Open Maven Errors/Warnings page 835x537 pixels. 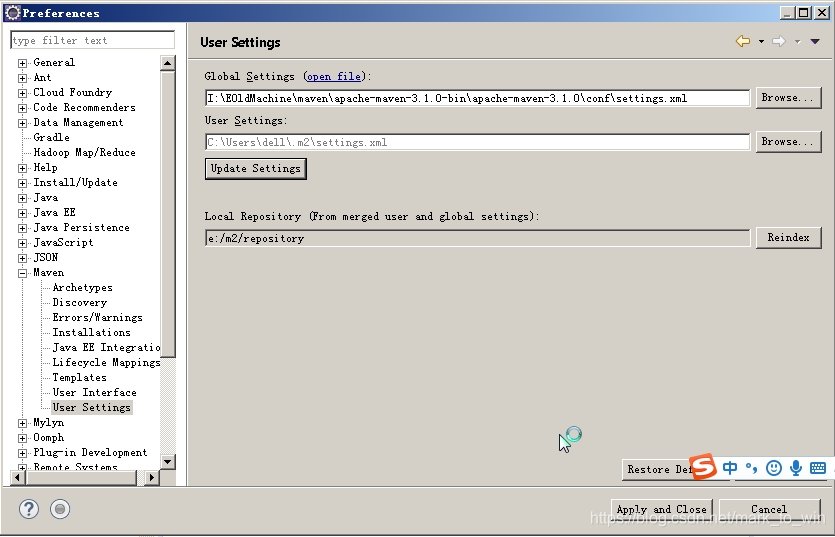pyautogui.click(x=97, y=318)
